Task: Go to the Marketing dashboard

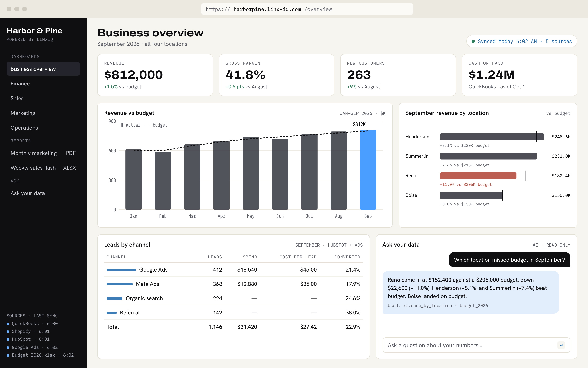Action: click(x=43, y=113)
